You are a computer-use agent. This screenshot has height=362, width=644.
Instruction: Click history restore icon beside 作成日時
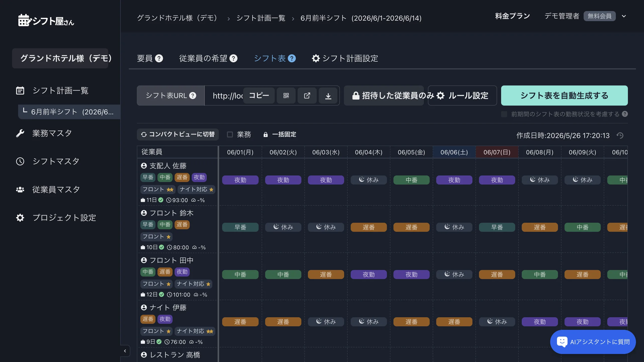(620, 135)
